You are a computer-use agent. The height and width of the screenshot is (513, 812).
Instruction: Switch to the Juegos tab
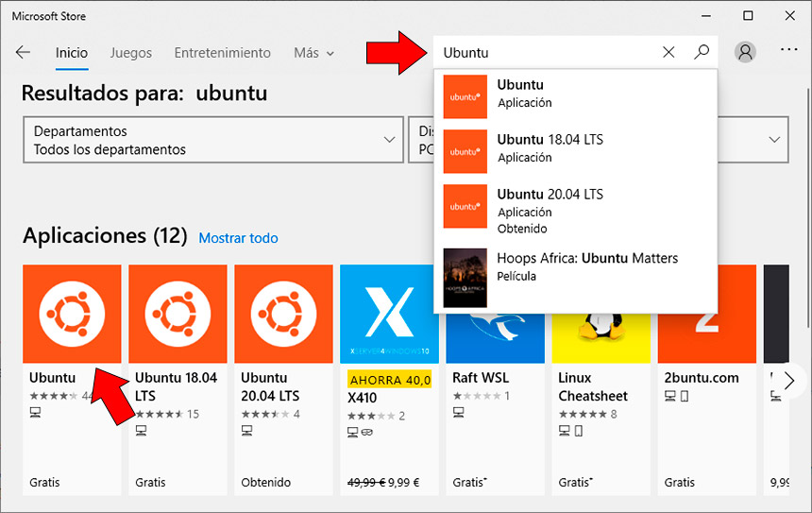131,53
